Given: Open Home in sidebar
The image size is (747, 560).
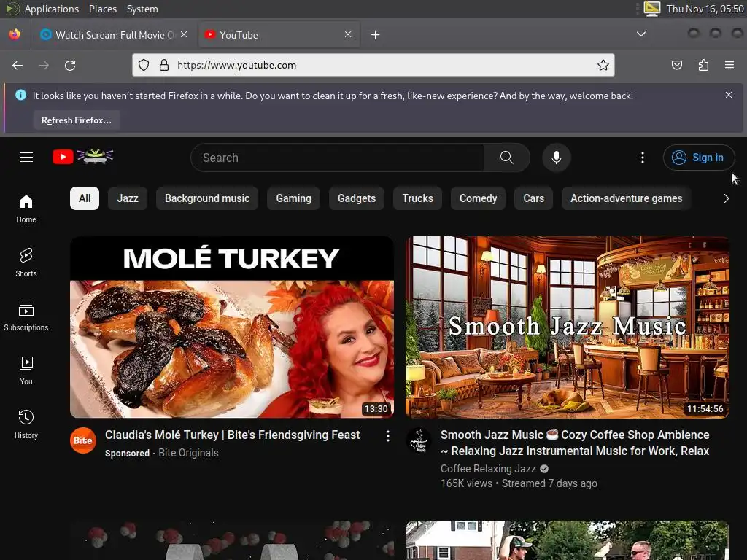Looking at the screenshot, I should 26,209.
